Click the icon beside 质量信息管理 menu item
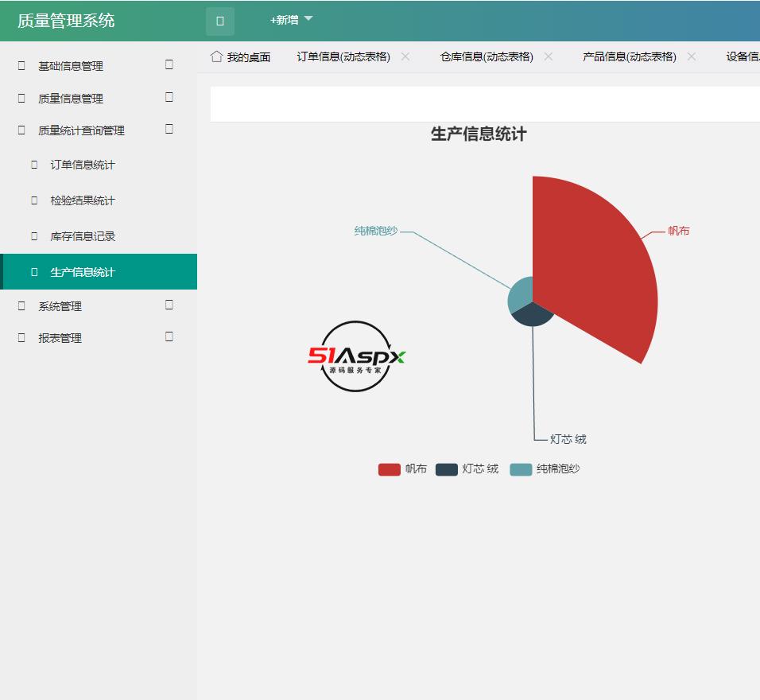 click(x=19, y=99)
